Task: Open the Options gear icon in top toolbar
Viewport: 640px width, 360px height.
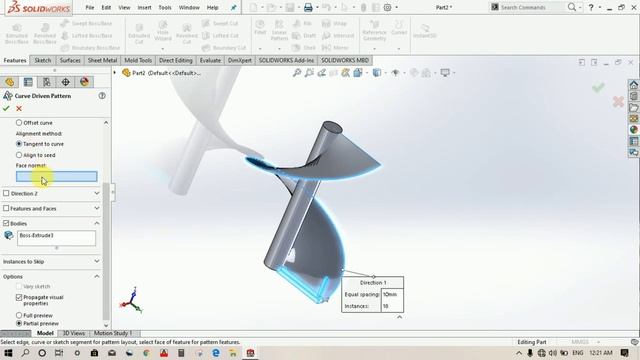Action: click(387, 7)
